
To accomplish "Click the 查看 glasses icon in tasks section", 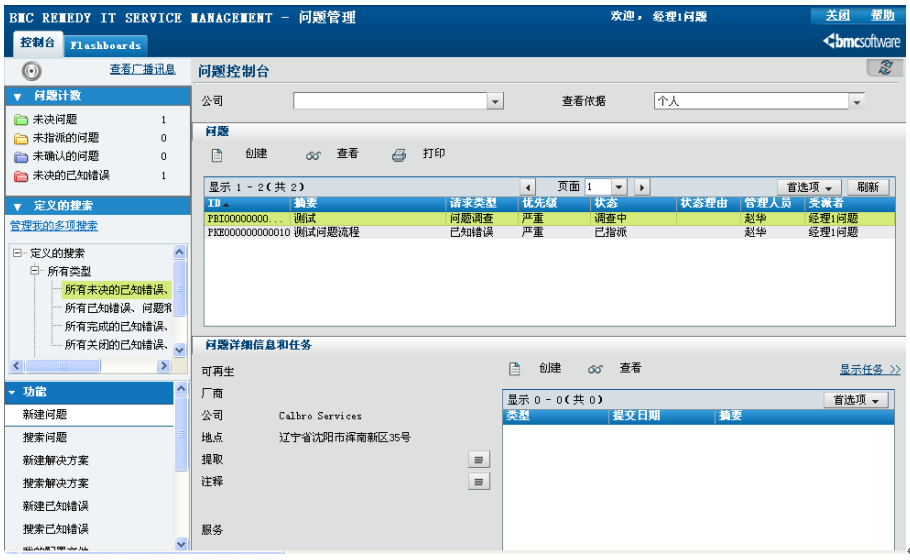I will pyautogui.click(x=595, y=369).
